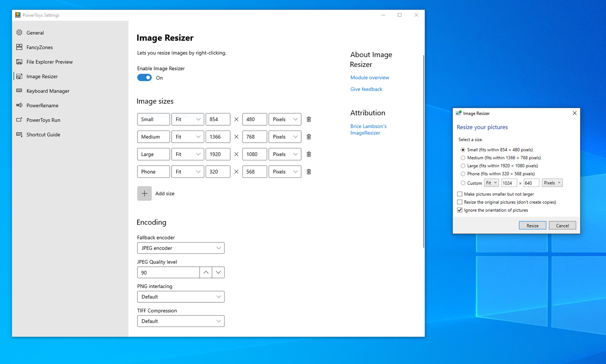Turn off the Enable Image Resizer toggle
Image resolution: width=606 pixels, height=364 pixels.
coord(144,78)
